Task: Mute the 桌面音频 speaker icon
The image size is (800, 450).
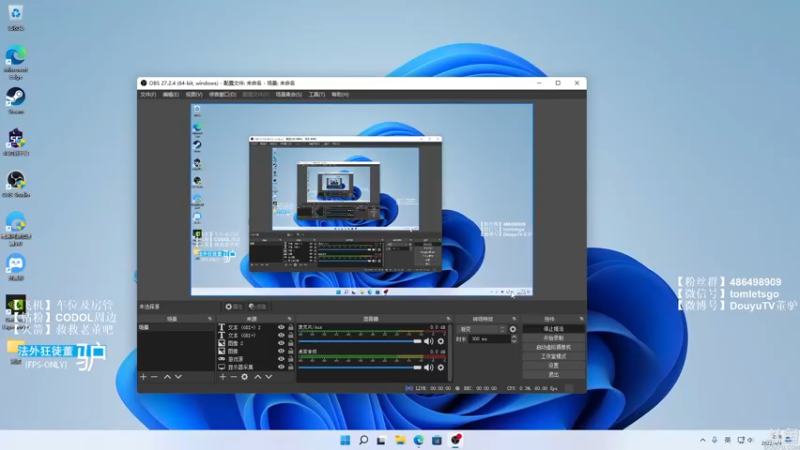Action: 429,367
